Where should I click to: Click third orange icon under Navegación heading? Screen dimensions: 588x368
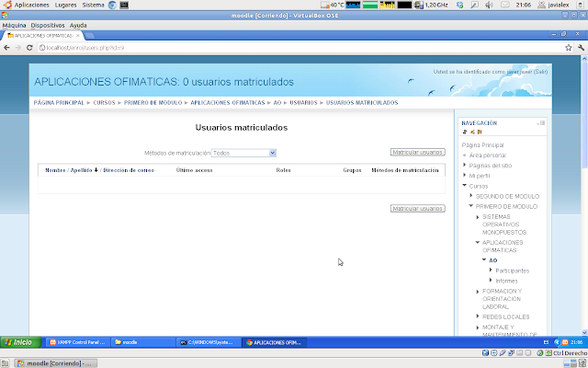(x=480, y=132)
